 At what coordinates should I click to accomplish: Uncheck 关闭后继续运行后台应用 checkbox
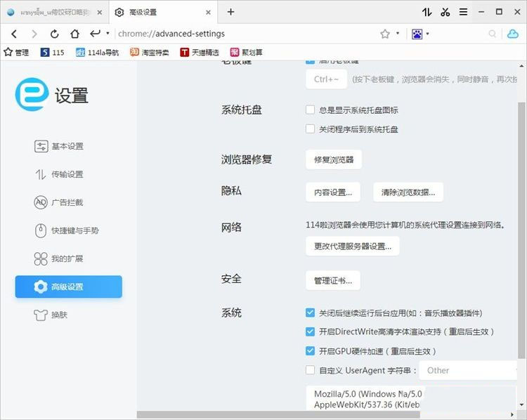point(310,313)
